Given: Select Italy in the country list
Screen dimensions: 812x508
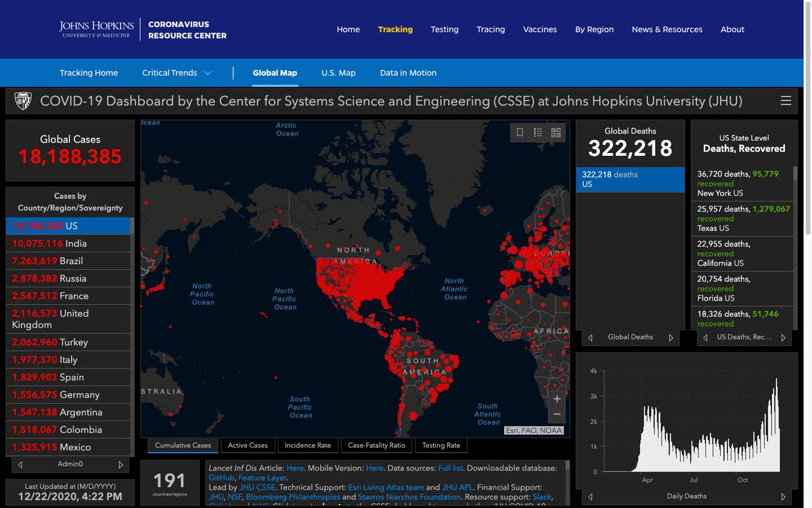Looking at the screenshot, I should [68, 360].
